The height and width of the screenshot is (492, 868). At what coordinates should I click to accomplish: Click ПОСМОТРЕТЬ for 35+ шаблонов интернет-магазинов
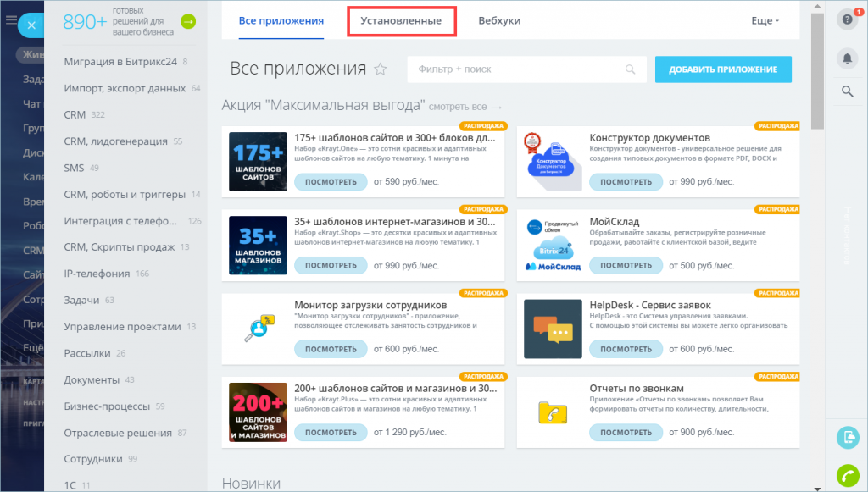(x=331, y=265)
